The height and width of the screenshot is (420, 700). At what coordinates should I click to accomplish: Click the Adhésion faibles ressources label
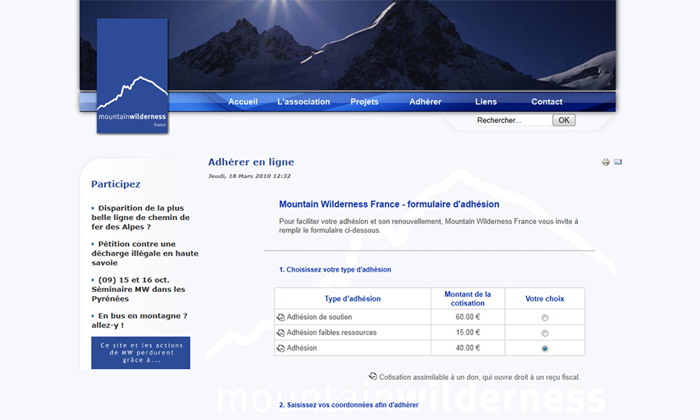point(332,333)
